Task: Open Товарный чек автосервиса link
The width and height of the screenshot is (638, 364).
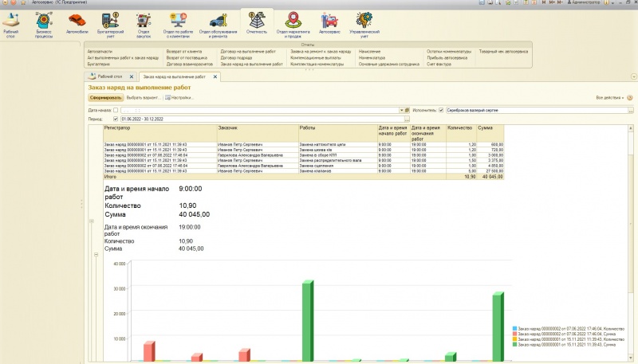Action: tap(503, 52)
